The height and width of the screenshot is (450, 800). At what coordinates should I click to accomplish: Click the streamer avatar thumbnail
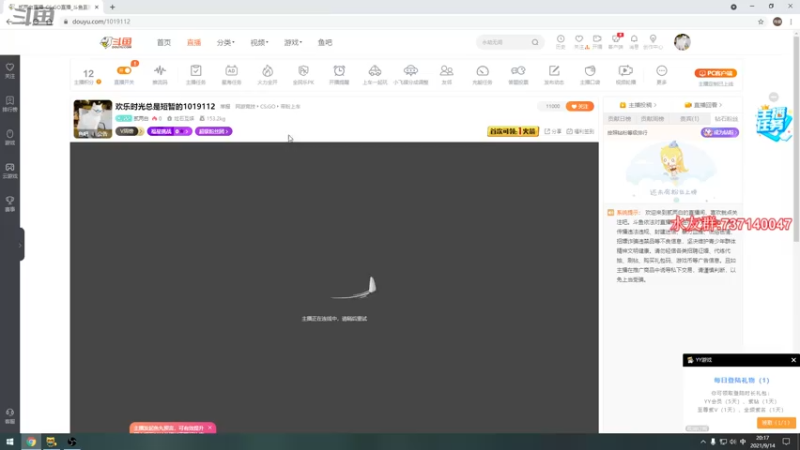tap(92, 119)
